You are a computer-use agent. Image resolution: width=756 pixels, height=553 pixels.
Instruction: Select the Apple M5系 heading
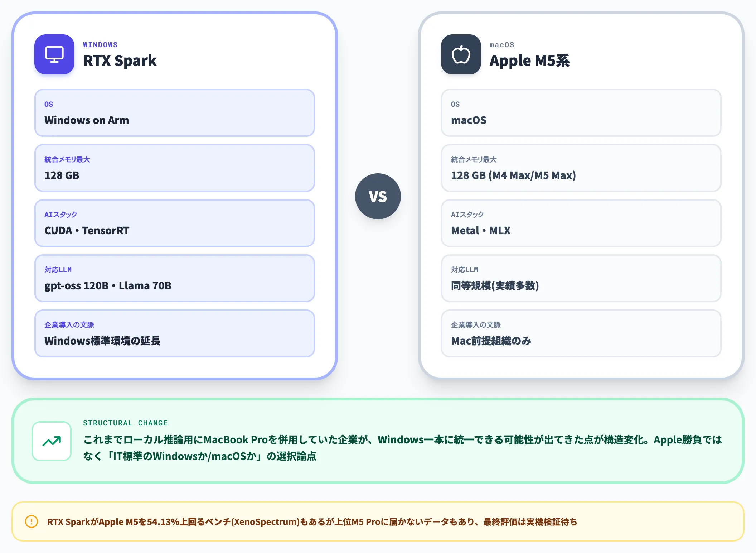tap(529, 61)
